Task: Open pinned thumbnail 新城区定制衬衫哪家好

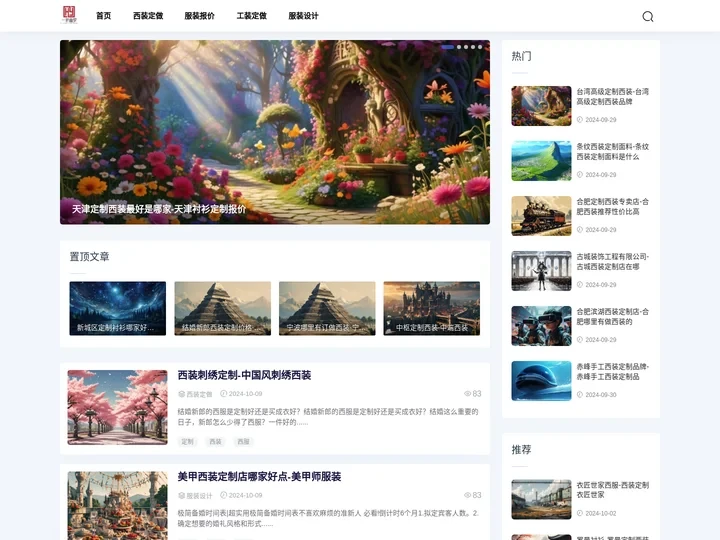Action: coord(118,308)
